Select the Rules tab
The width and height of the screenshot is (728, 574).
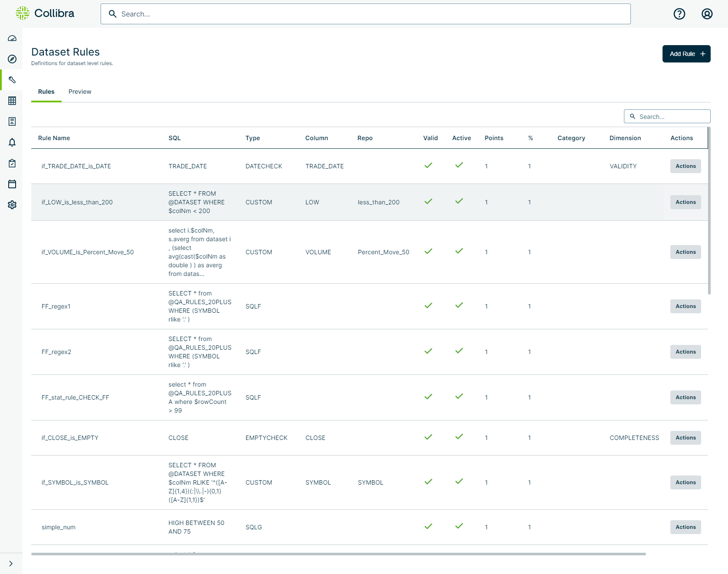click(x=46, y=92)
